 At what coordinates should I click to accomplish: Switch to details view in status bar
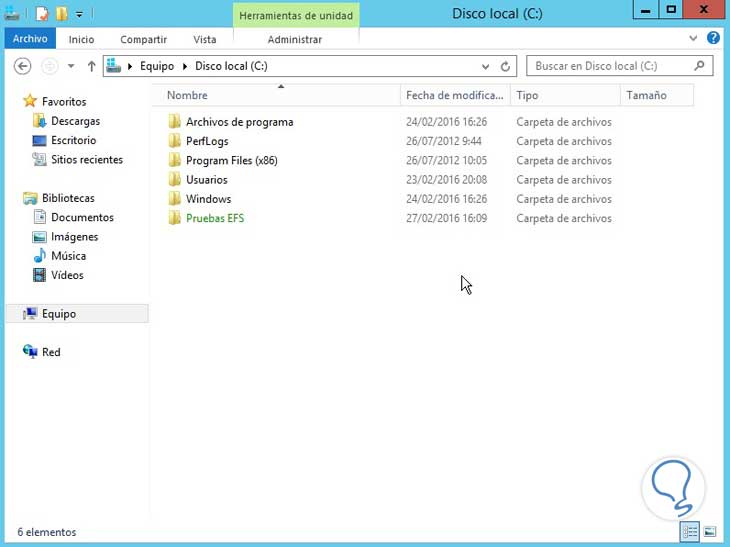coord(689,532)
